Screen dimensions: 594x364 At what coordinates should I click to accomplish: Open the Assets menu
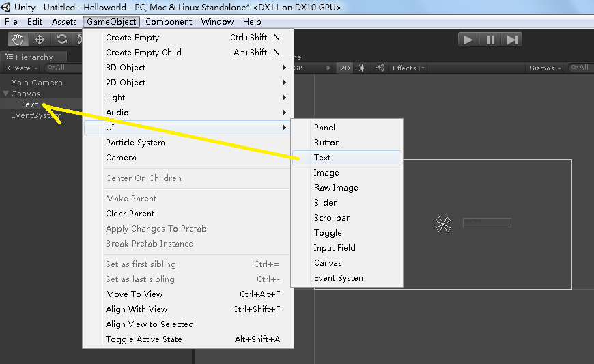coord(64,22)
